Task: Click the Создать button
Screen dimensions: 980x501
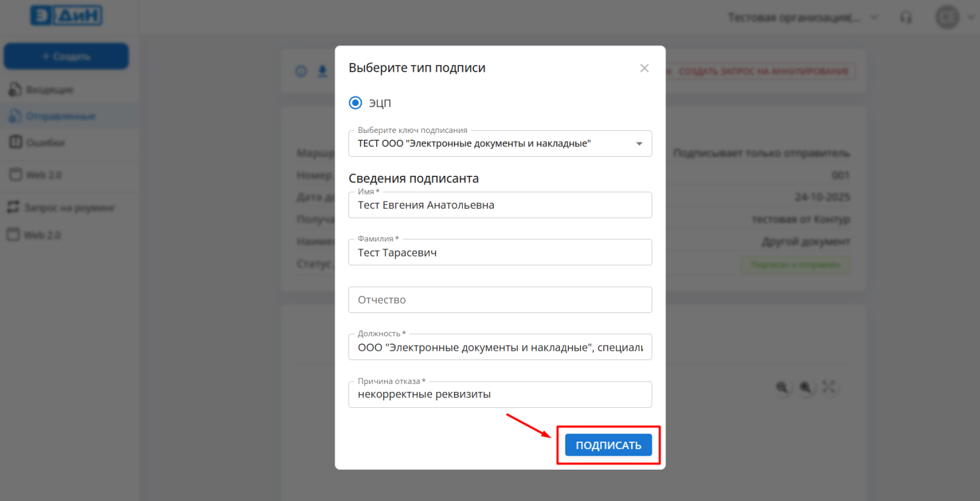Action: [66, 56]
